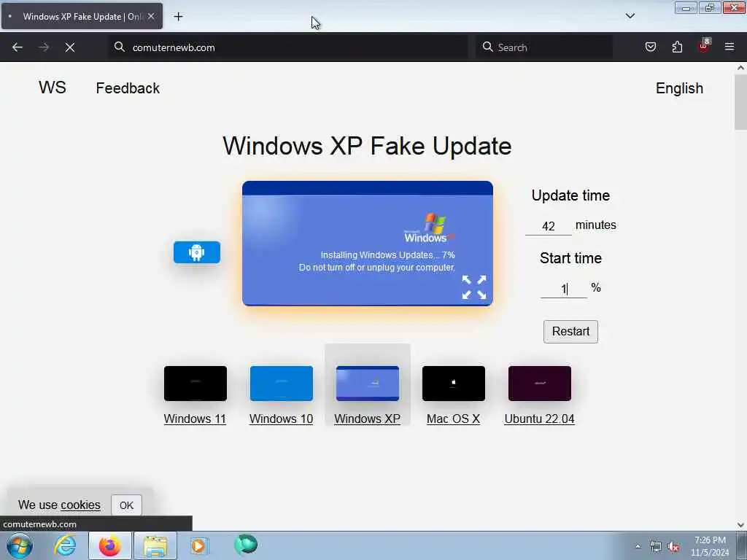The width and height of the screenshot is (747, 560).
Task: Click the green round taskbar app icon
Action: point(246,545)
